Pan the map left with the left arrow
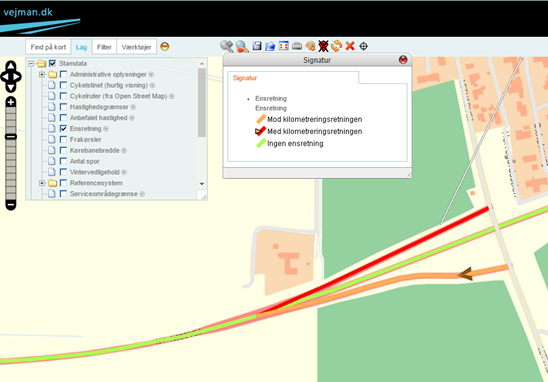Screen dimensions: 548x382 [x=5, y=77]
